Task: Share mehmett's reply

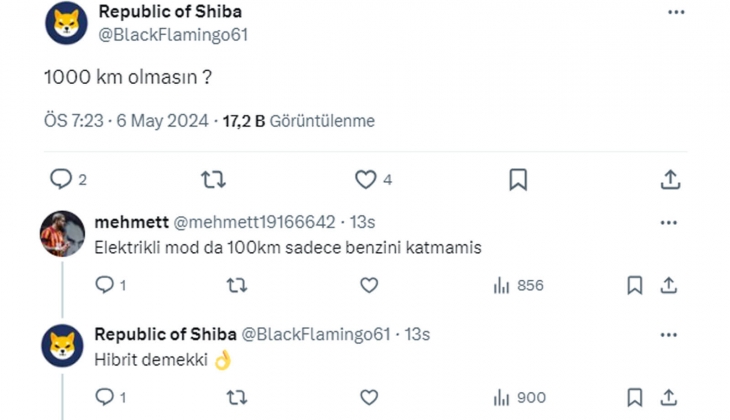Action: point(669,285)
